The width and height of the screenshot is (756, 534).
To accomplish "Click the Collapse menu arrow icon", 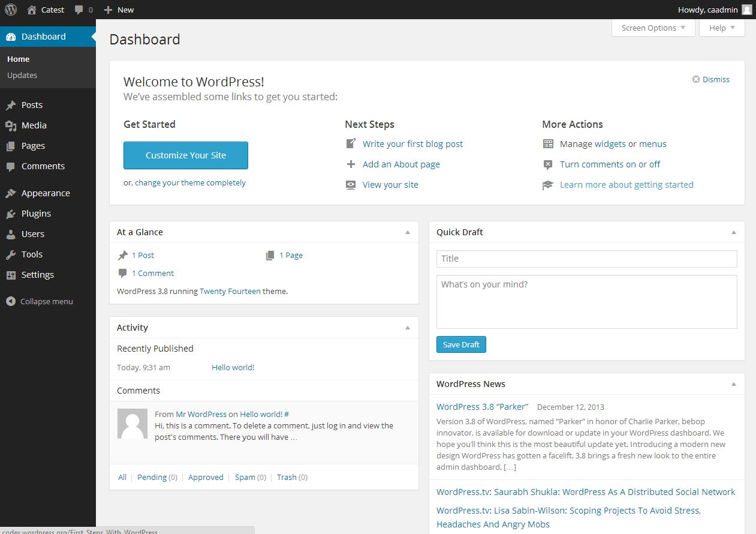I will point(11,301).
